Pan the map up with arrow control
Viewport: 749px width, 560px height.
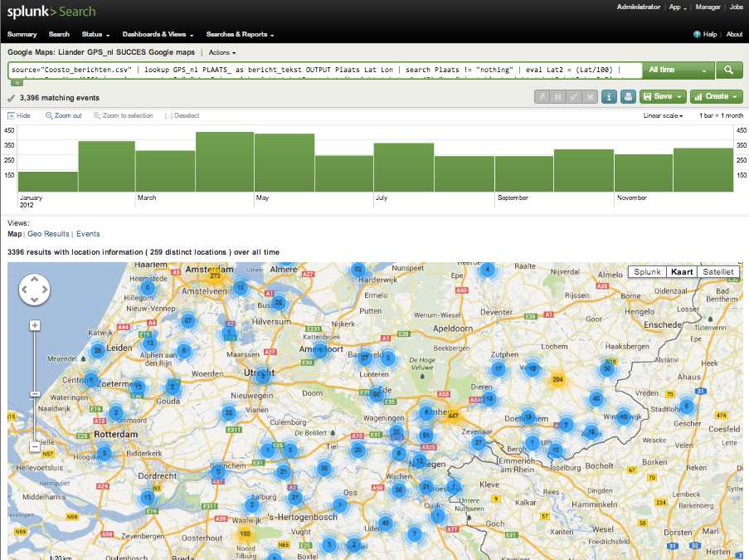pos(34,280)
